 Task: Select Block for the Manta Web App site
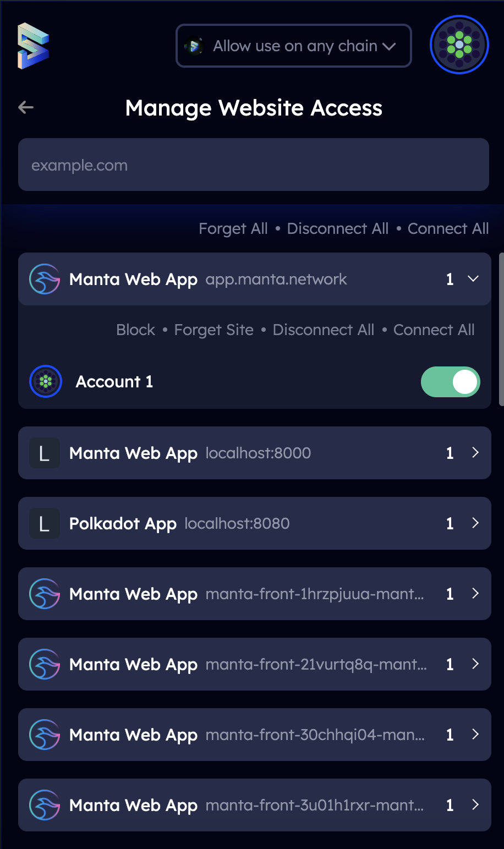tap(135, 330)
